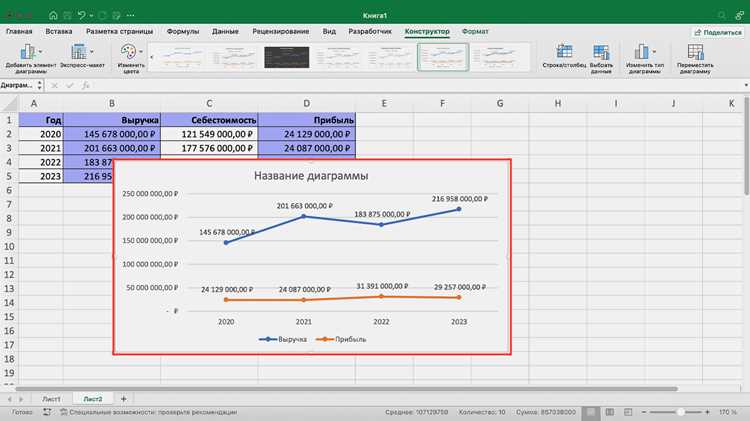
Task: Click the Add Chart Element icon
Action: [27, 52]
